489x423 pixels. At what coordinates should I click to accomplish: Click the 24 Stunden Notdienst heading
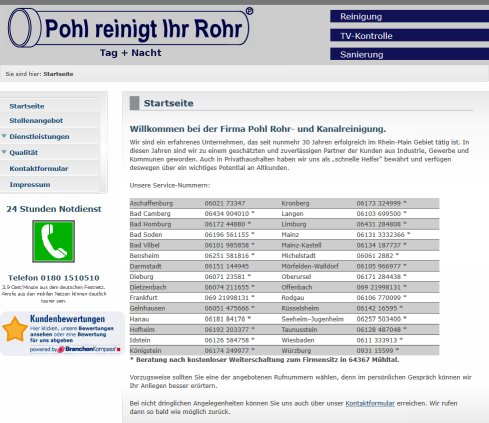coord(54,209)
